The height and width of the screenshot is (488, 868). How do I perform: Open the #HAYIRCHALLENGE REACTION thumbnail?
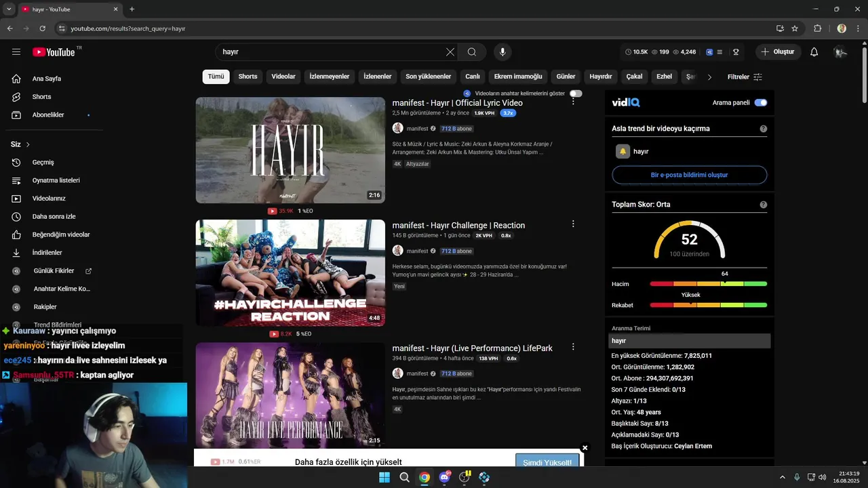[x=290, y=272]
